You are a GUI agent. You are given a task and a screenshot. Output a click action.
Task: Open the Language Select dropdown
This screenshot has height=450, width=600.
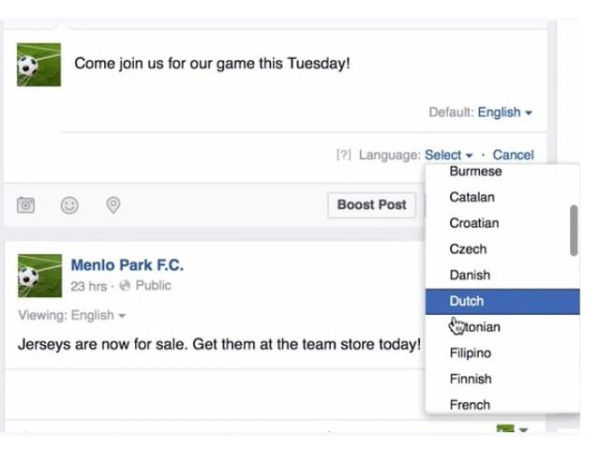(448, 155)
